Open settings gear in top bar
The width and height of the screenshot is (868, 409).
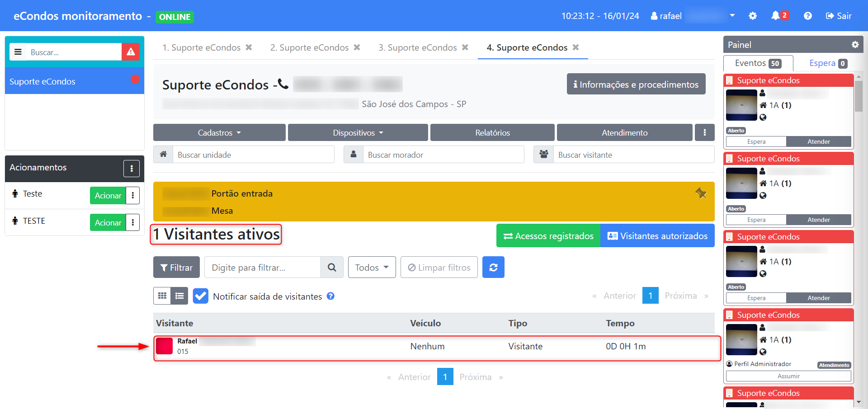coord(753,16)
